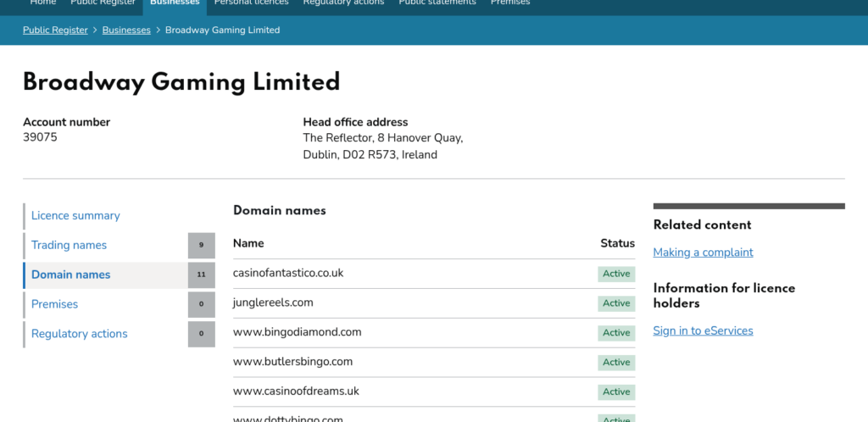Click the Status column header
This screenshot has height=422, width=868.
(618, 243)
